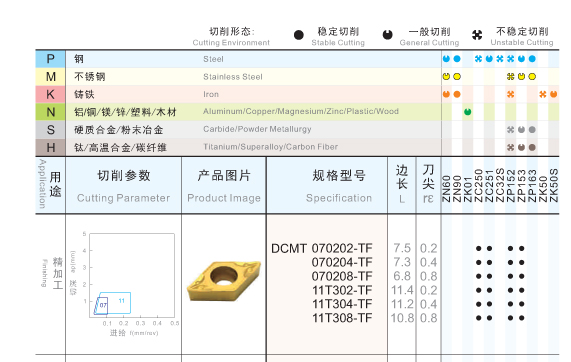
Task: Click the Stable Cutting solid circle icon
Action: [x=299, y=35]
